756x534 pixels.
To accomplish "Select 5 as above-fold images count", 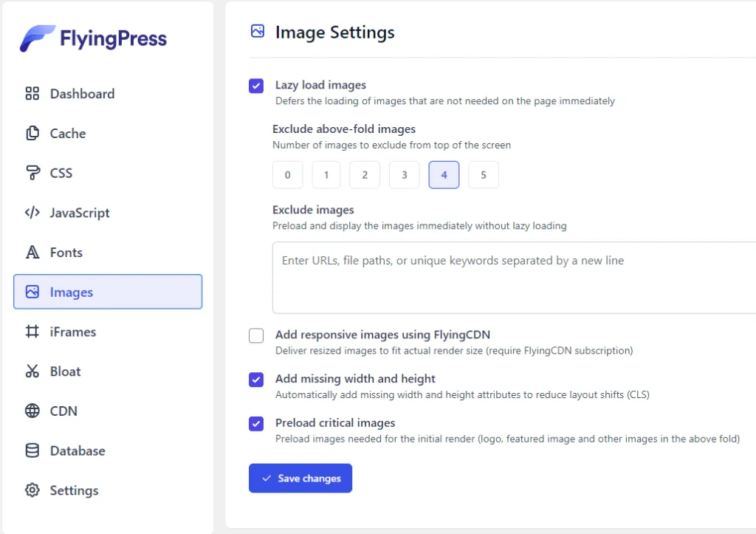I will click(x=484, y=175).
